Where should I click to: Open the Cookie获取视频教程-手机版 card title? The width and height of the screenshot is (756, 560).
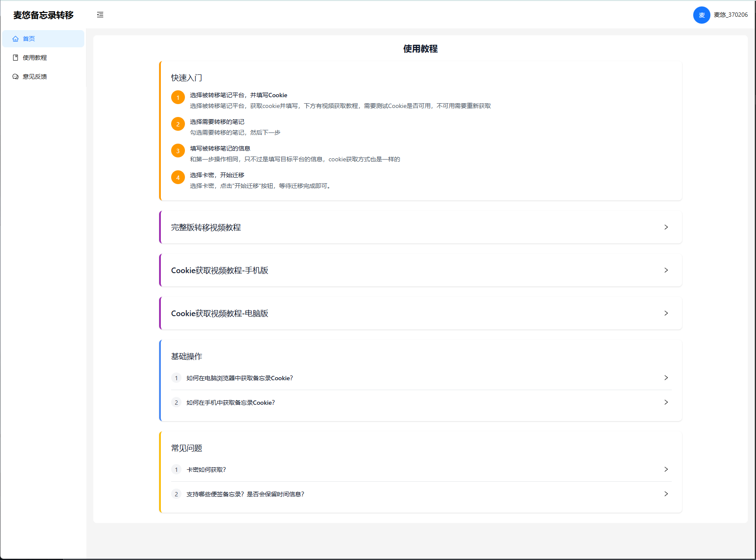(x=220, y=271)
